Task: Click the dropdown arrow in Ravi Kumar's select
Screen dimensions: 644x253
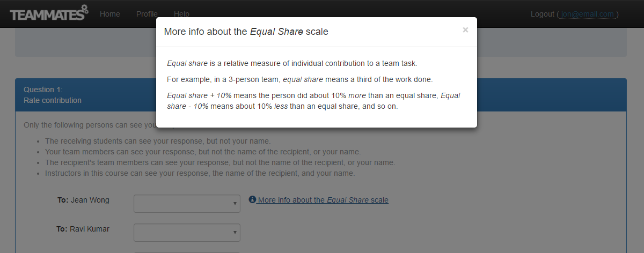Action: coord(235,233)
